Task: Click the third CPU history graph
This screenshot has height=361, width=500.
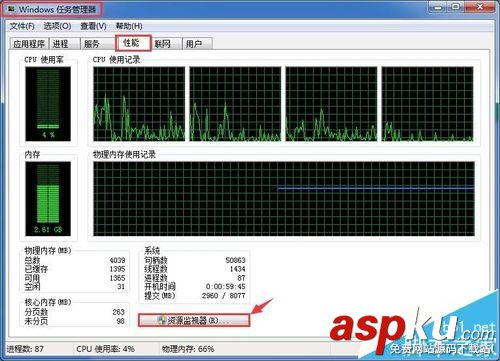Action: pos(331,104)
